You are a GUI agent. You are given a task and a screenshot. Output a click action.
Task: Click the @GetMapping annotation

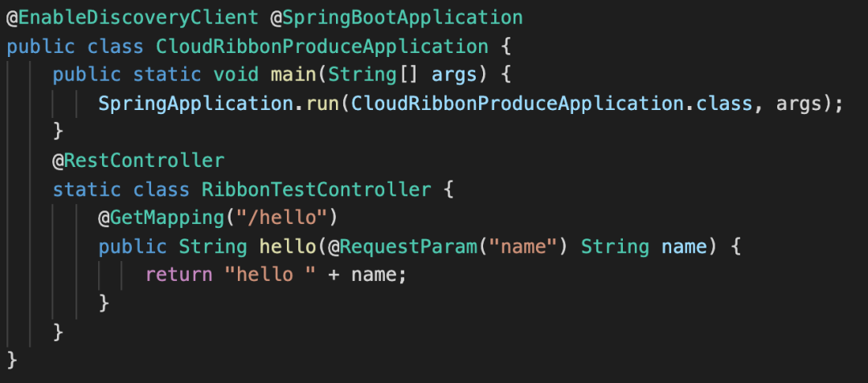[161, 218]
